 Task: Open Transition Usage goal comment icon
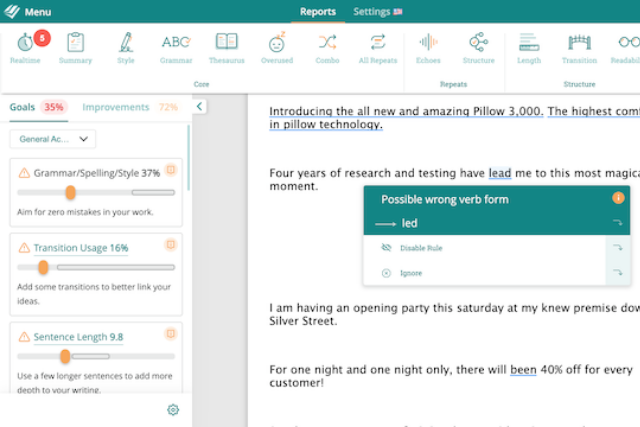click(x=171, y=245)
